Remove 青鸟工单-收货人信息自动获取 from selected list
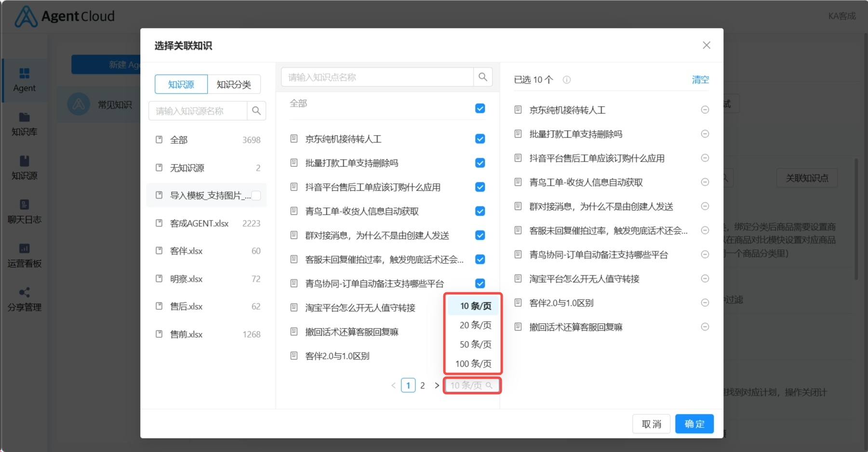 [705, 182]
